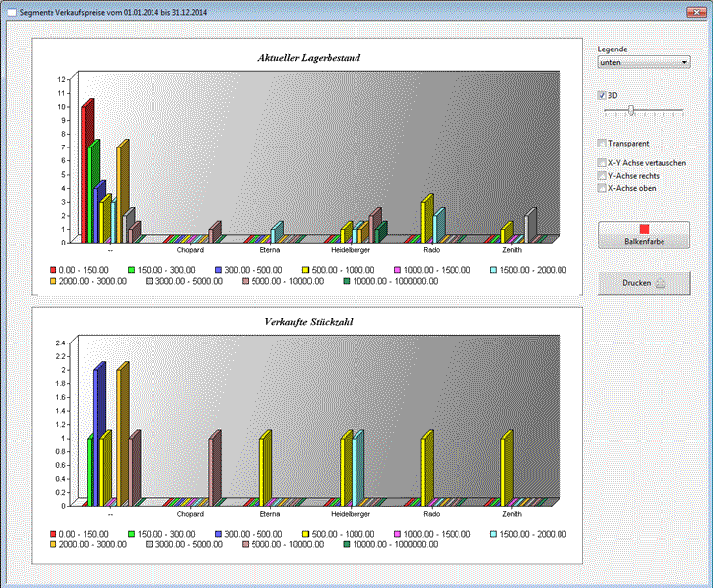713x588 pixels.
Task: Click magenta 1000.00 - 1500.00 legend swatch, bottom chart
Action: [398, 534]
